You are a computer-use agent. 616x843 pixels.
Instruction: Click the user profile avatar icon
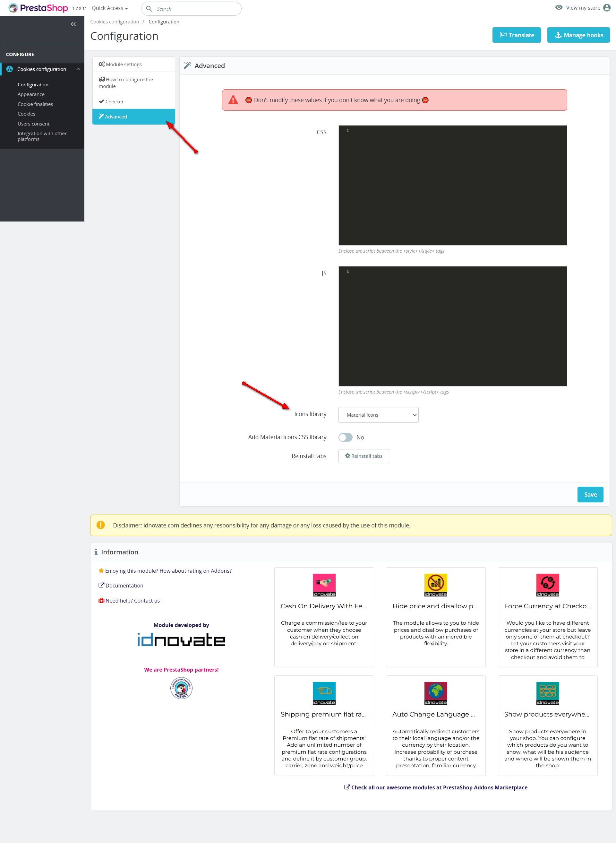tap(607, 8)
